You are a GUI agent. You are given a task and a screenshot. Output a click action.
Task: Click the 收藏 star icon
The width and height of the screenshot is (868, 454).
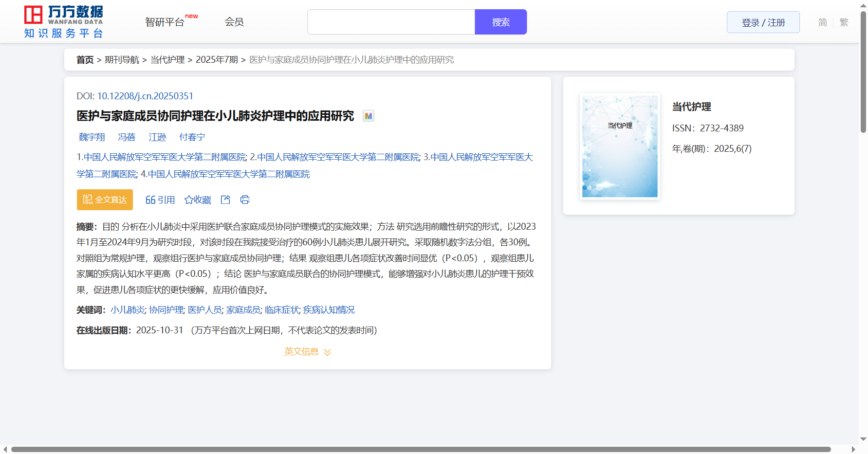189,200
